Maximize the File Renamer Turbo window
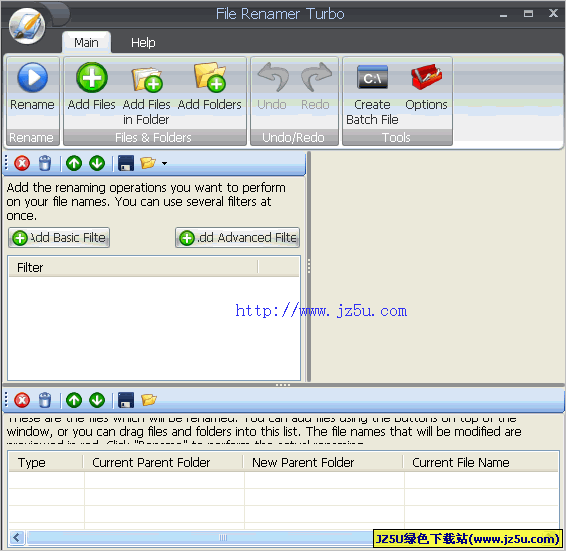 528,14
